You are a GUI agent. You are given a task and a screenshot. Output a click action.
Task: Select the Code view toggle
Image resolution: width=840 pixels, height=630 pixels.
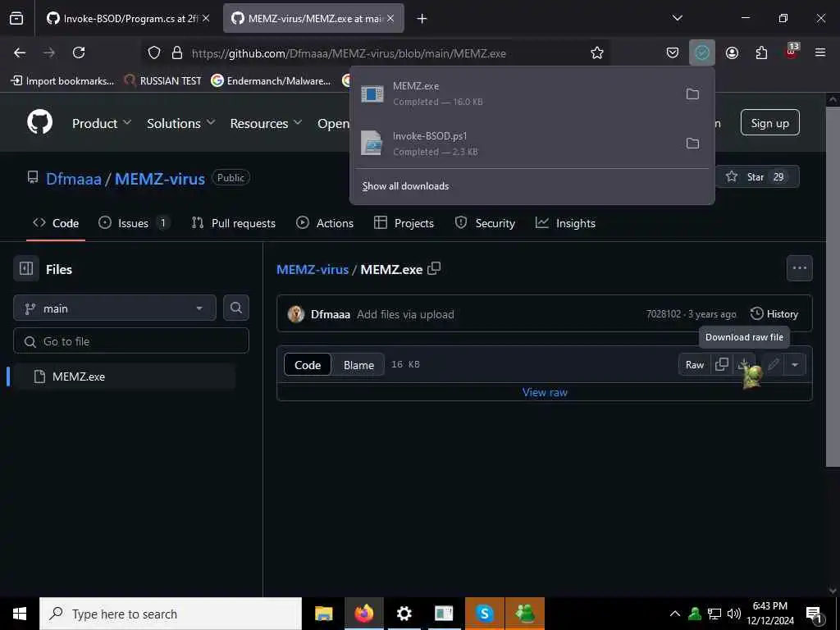coord(308,364)
